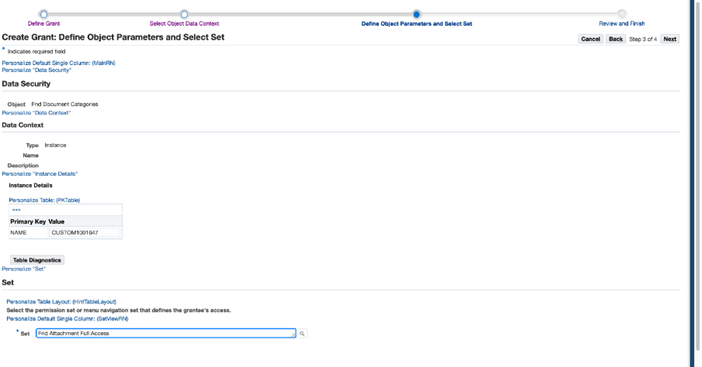
Task: Open Personalize "Data Security" link
Action: 37,70
